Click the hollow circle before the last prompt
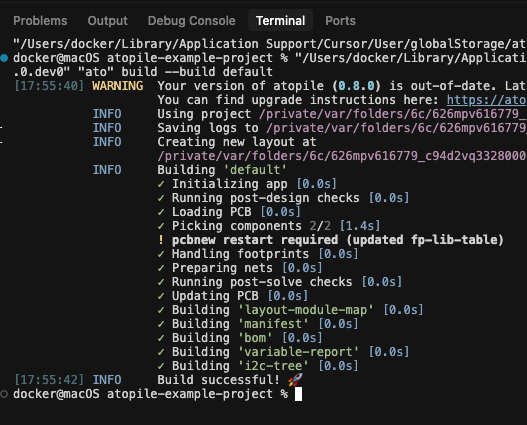Viewport: 527px width, 425px height. (x=4, y=394)
